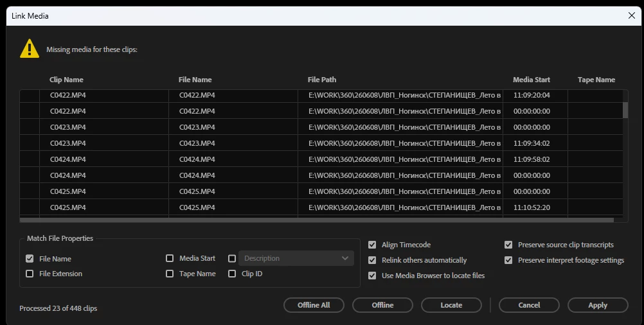The height and width of the screenshot is (325, 644).
Task: Select the Media Start value 11:10:52:20
Action: tap(532, 207)
